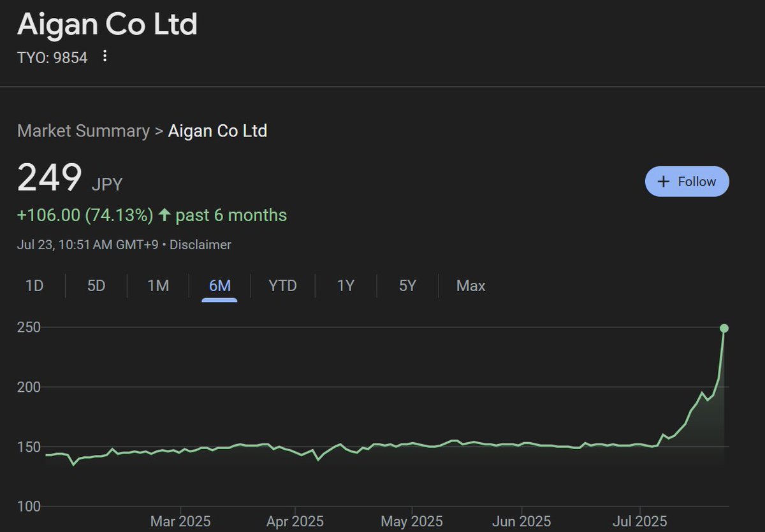Click the Mar 2025 axis label

click(180, 521)
